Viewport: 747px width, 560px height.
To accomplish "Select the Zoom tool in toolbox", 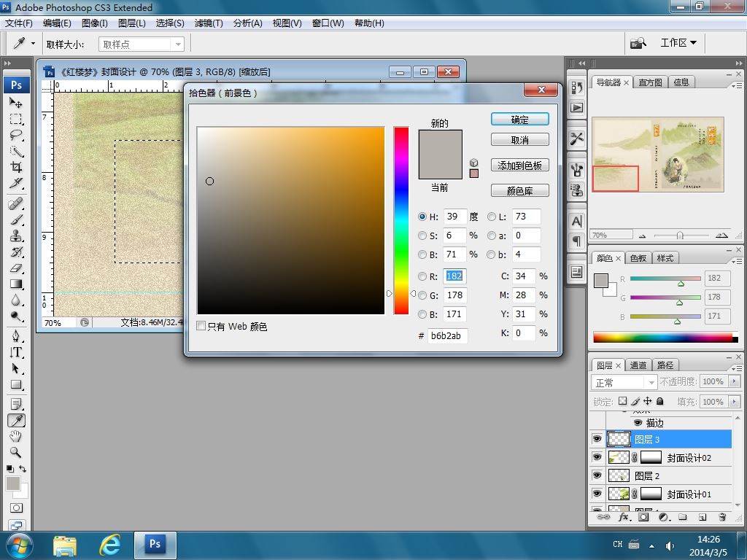I will [16, 452].
